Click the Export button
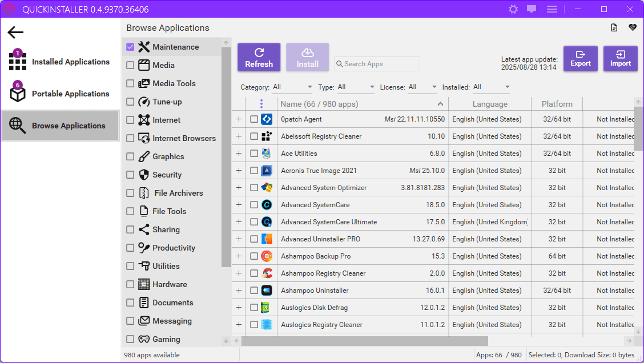Viewport: 644px width, 363px height. tap(580, 58)
